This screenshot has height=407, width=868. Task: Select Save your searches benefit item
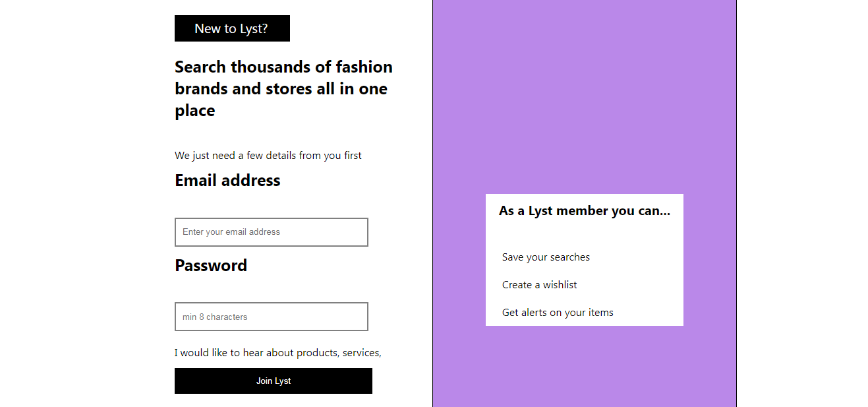click(x=546, y=257)
